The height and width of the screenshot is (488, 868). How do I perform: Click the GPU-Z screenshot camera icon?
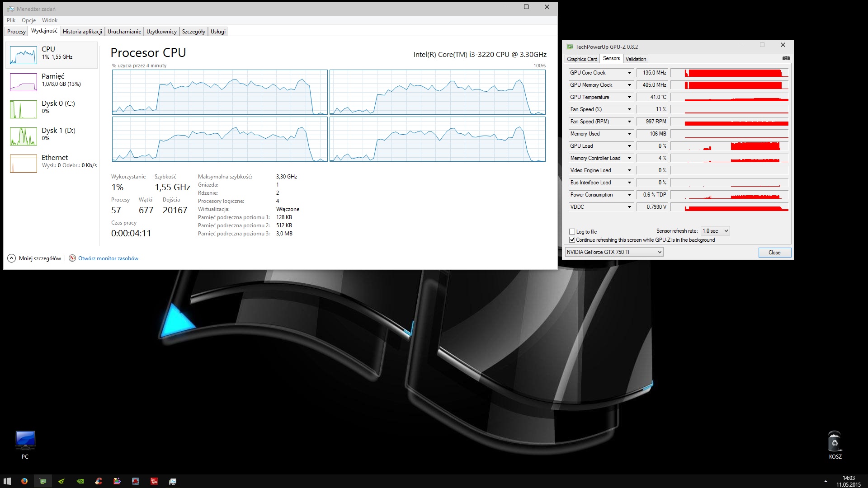(786, 58)
